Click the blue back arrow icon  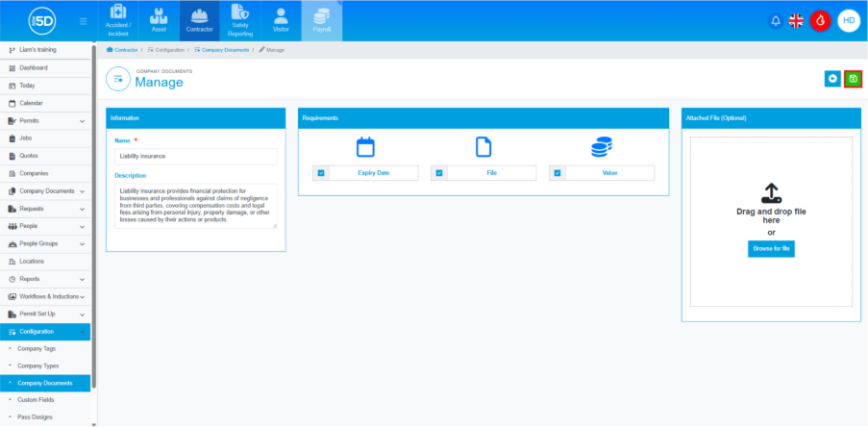pyautogui.click(x=832, y=79)
